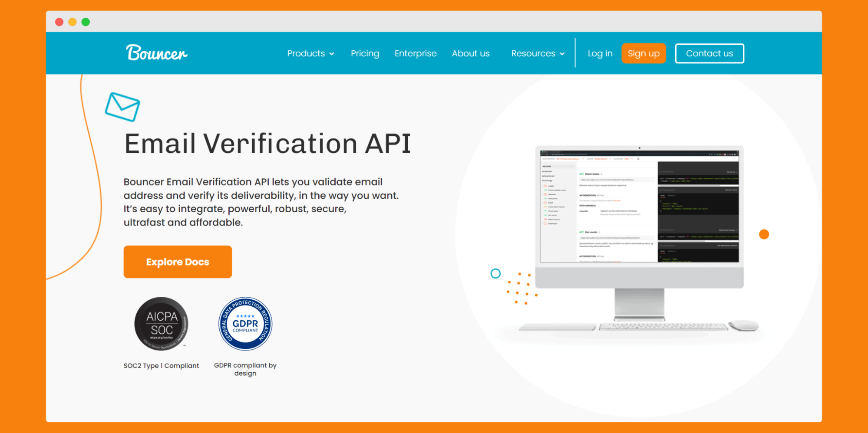This screenshot has height=433, width=868.
Task: Click the iMac API docs screenshot
Action: click(x=639, y=207)
